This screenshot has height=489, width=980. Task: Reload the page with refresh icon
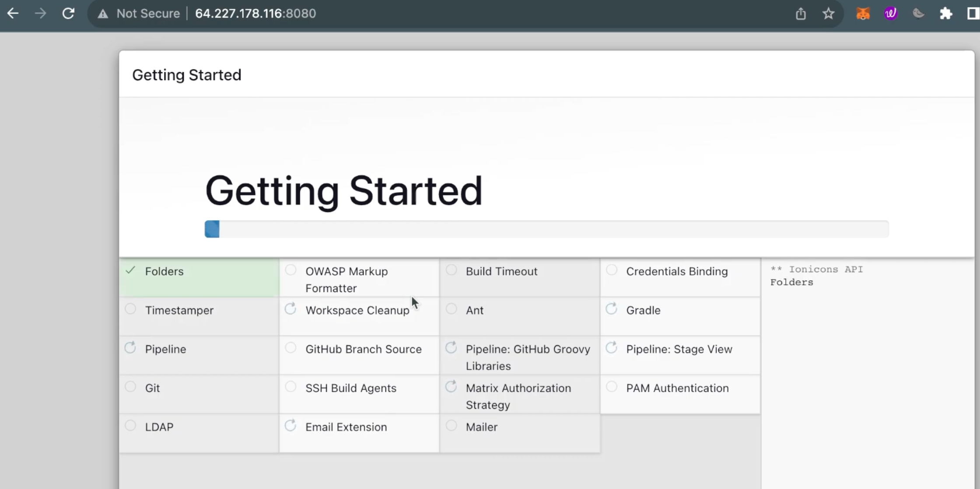[x=68, y=14]
